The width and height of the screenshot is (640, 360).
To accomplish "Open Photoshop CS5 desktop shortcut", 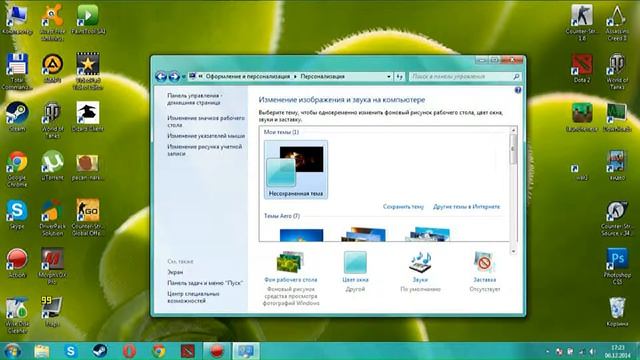I will click(617, 266).
